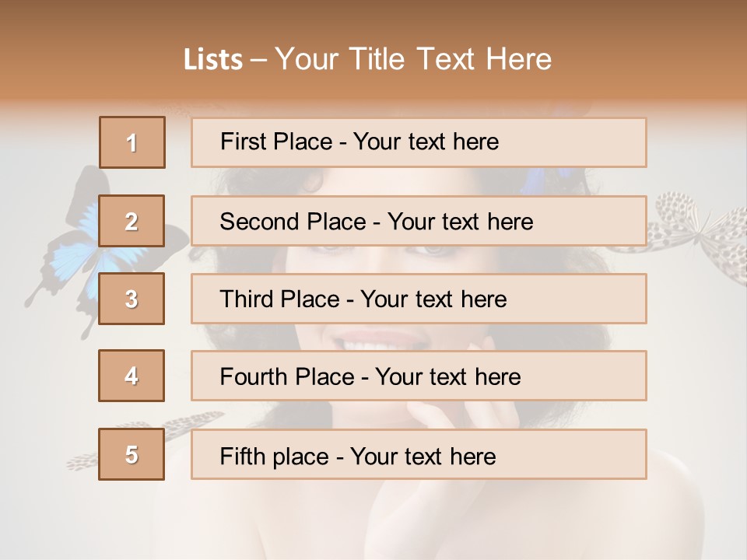Click the number 3 box
747x560 pixels.
pyautogui.click(x=132, y=299)
